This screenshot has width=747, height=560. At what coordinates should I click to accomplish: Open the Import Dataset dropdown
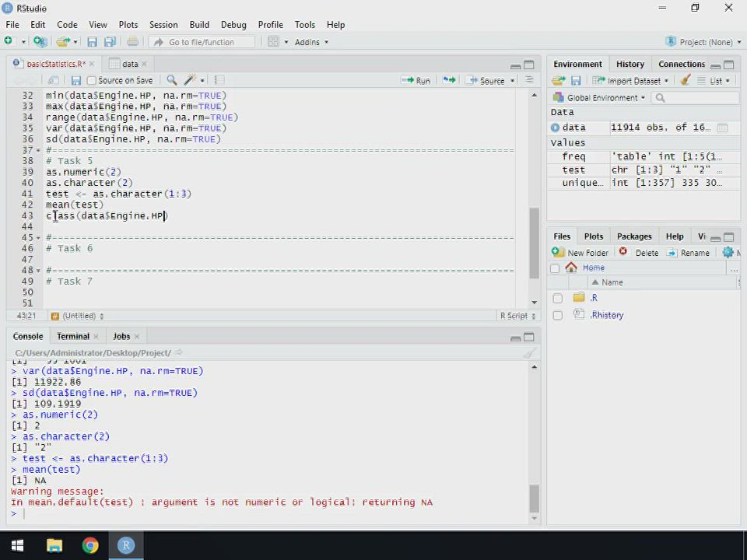tap(632, 80)
